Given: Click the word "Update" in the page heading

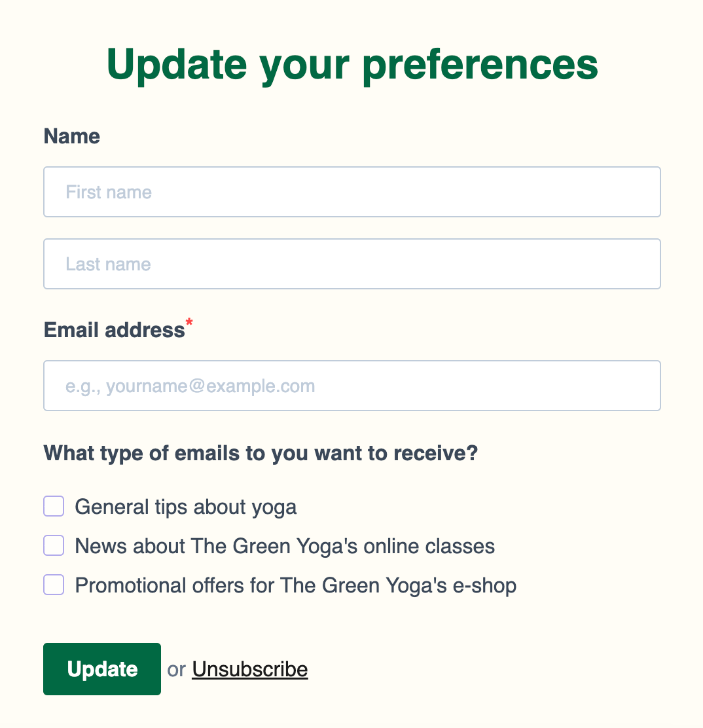Looking at the screenshot, I should (x=177, y=64).
